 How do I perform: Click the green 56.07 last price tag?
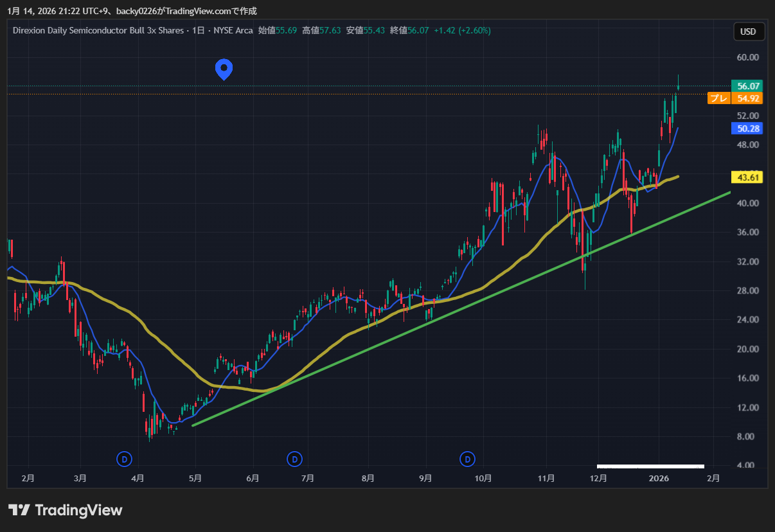(x=749, y=86)
